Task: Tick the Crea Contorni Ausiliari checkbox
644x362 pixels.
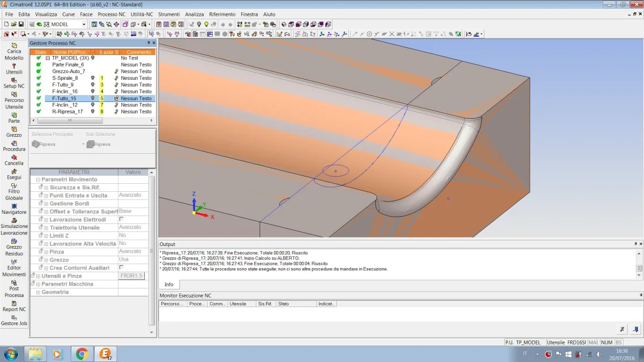Action: point(121,267)
